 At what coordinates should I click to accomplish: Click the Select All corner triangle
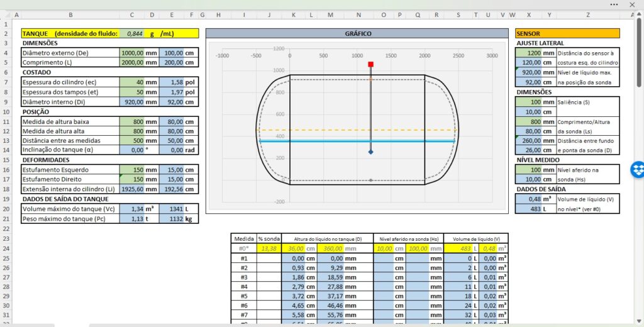pyautogui.click(x=6, y=14)
